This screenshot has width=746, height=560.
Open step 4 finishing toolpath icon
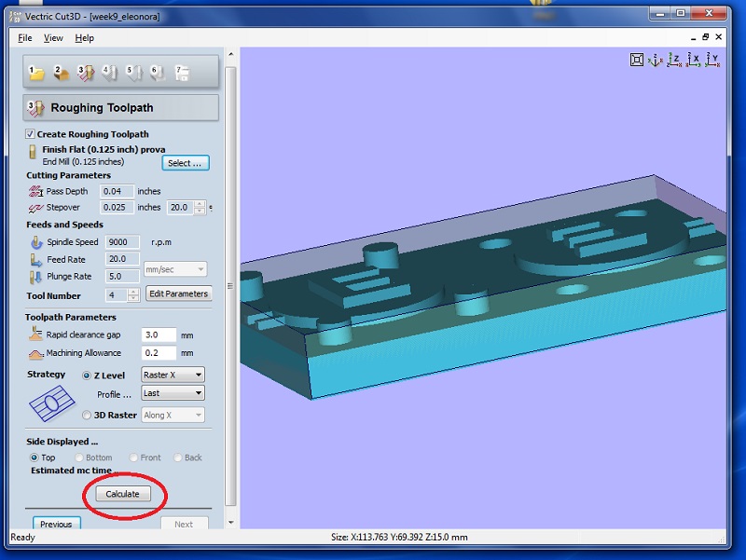[109, 73]
